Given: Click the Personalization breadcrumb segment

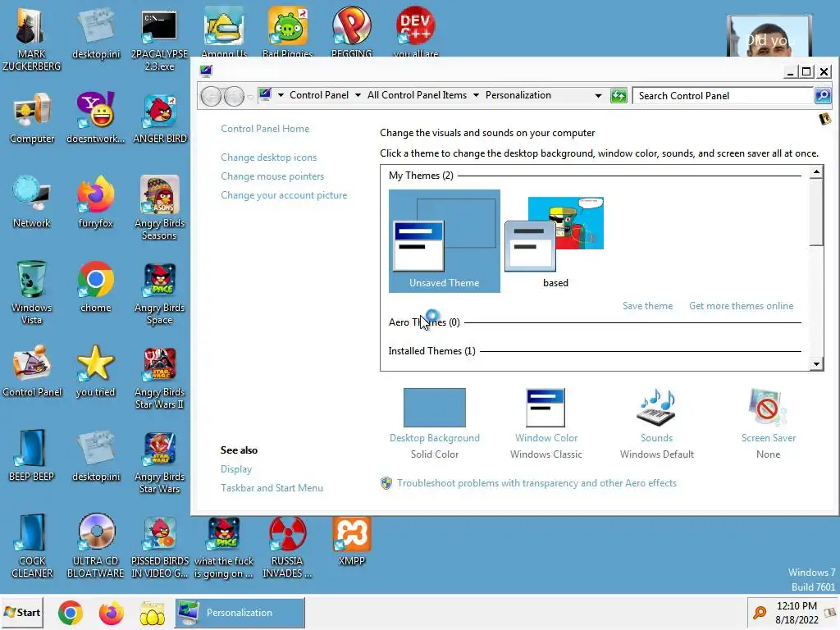Looking at the screenshot, I should pos(518,95).
